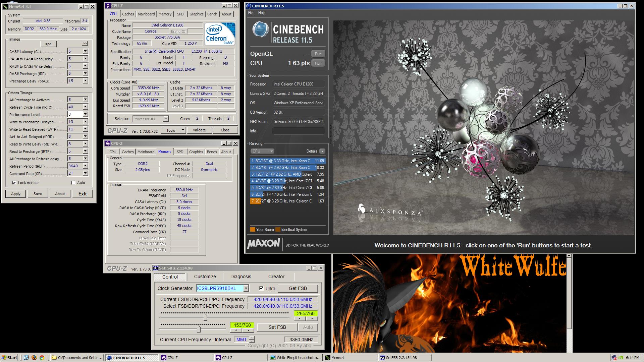Click the spd button in MemSet
This screenshot has width=644, height=362.
(x=48, y=44)
